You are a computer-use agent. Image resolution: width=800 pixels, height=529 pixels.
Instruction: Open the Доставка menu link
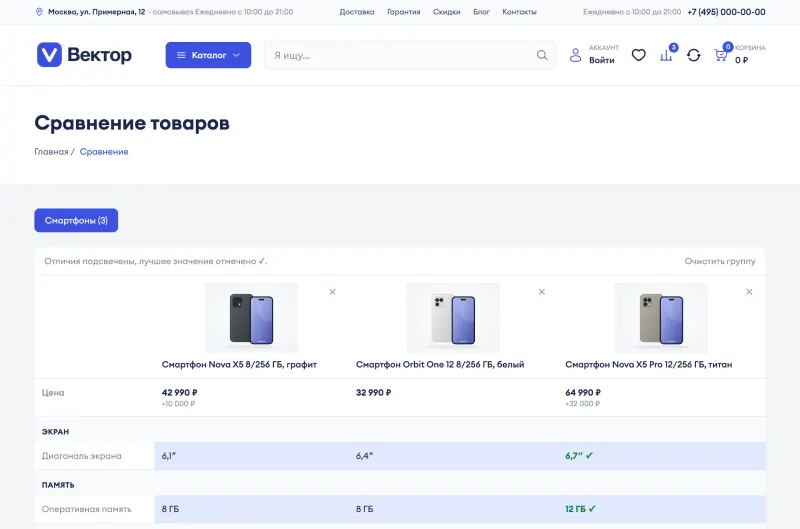[x=357, y=12]
